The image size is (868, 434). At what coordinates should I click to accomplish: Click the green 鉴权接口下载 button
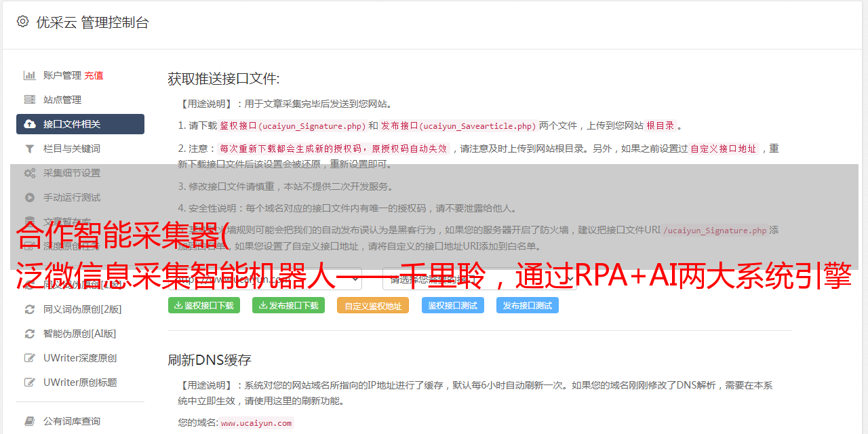click(x=203, y=305)
